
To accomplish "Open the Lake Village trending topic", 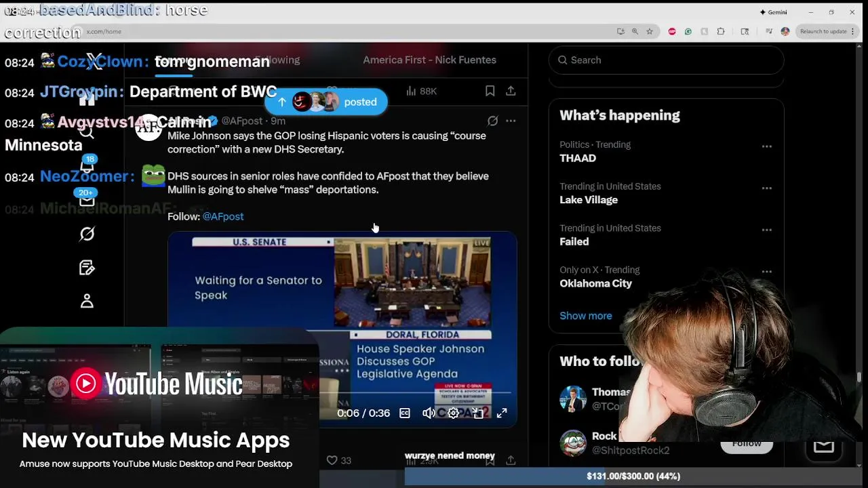I will click(x=589, y=200).
